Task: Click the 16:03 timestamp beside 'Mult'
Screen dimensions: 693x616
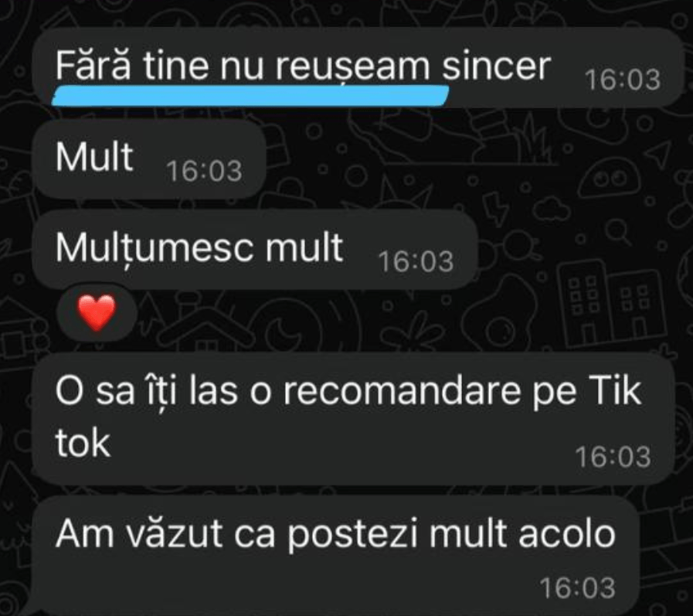Action: (204, 171)
